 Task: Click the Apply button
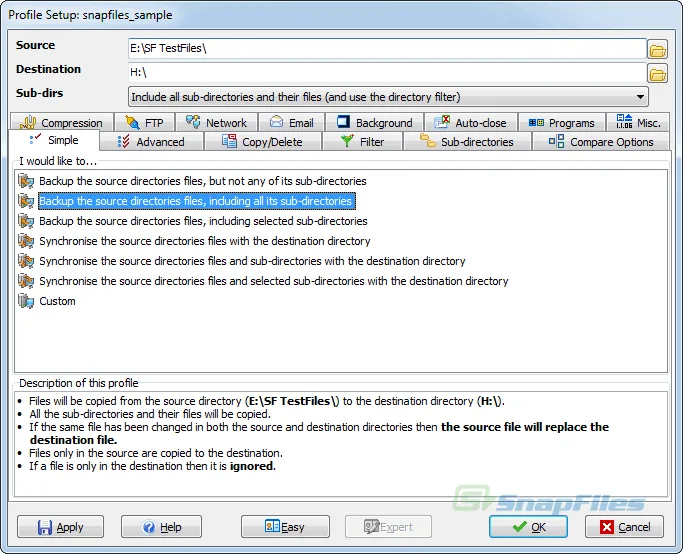[61, 527]
